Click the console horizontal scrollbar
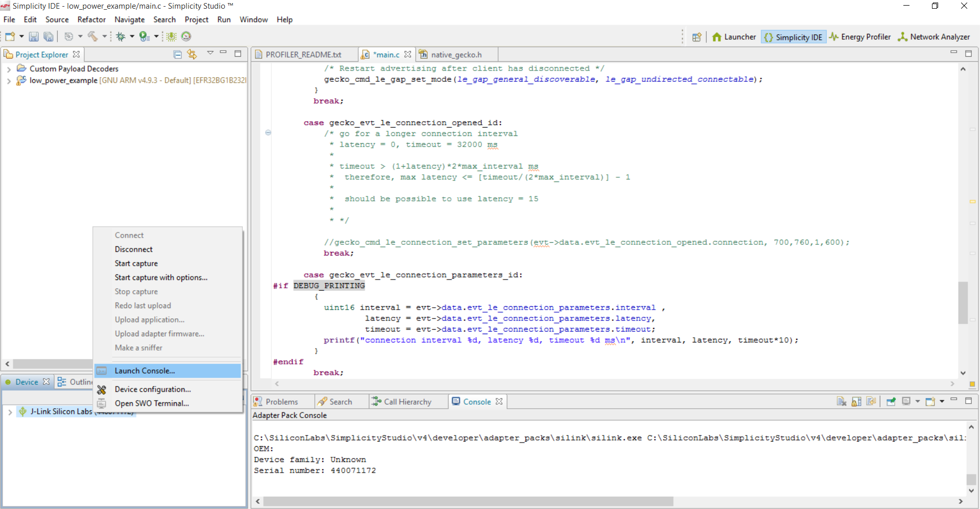Screen dimensions: 980x509 point(468,501)
